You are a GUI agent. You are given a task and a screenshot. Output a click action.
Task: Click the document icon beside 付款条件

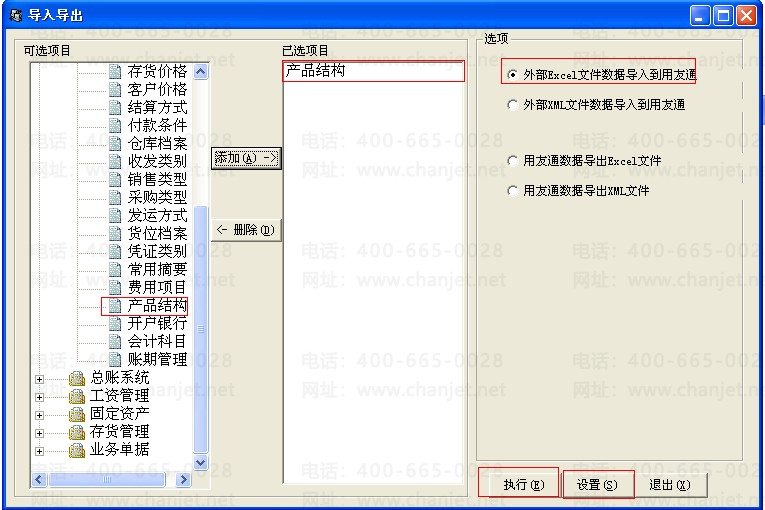pos(115,126)
